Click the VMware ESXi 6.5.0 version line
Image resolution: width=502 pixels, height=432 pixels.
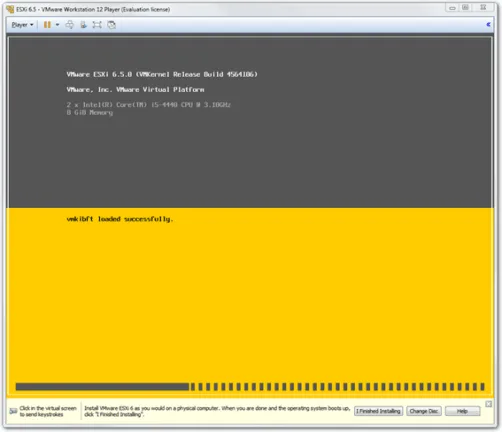click(162, 74)
